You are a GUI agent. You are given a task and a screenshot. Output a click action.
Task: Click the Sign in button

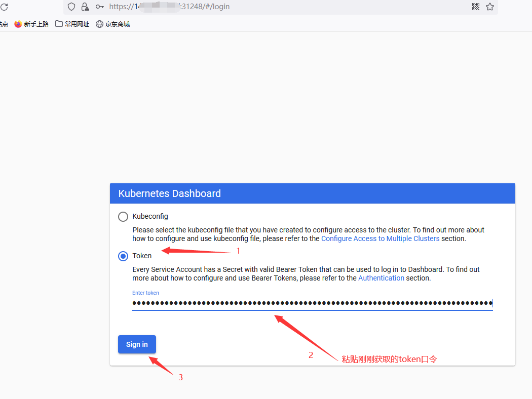137,344
